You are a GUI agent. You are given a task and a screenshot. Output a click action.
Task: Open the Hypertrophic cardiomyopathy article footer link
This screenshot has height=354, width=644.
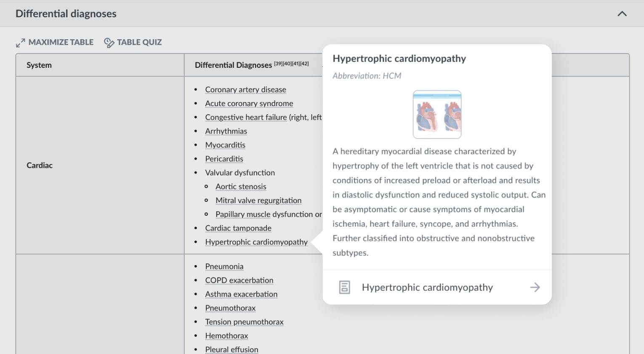coord(427,287)
